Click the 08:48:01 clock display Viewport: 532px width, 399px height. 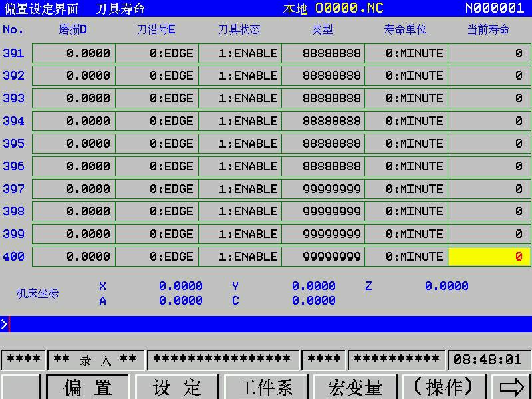click(487, 360)
